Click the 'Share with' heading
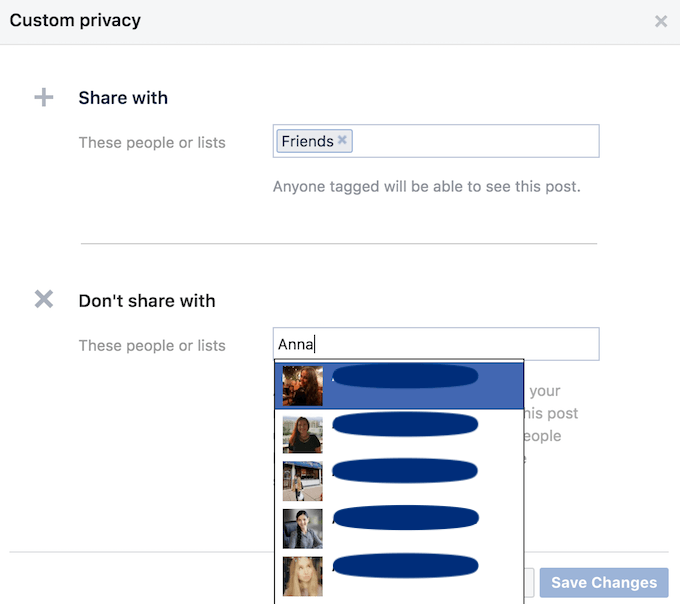This screenshot has width=680, height=604. pyautogui.click(x=123, y=98)
